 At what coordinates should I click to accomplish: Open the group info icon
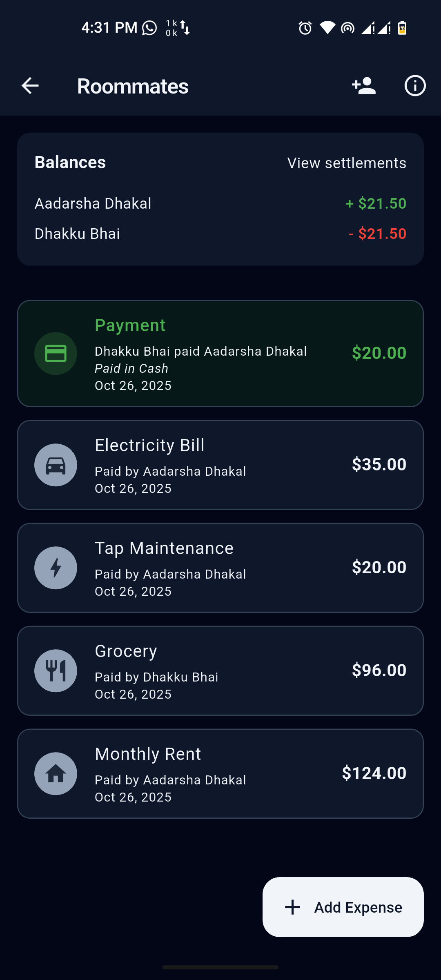[x=415, y=86]
